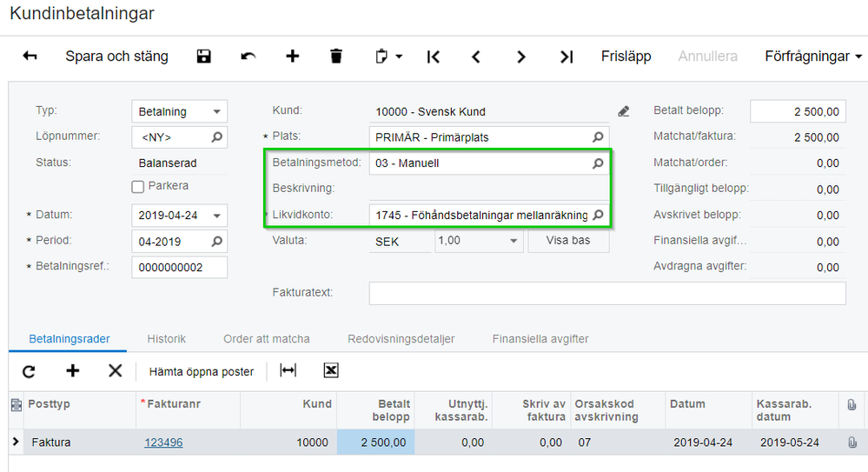Click the edit customer pencil icon
Screen dimensions: 868x472
pyautogui.click(x=624, y=111)
